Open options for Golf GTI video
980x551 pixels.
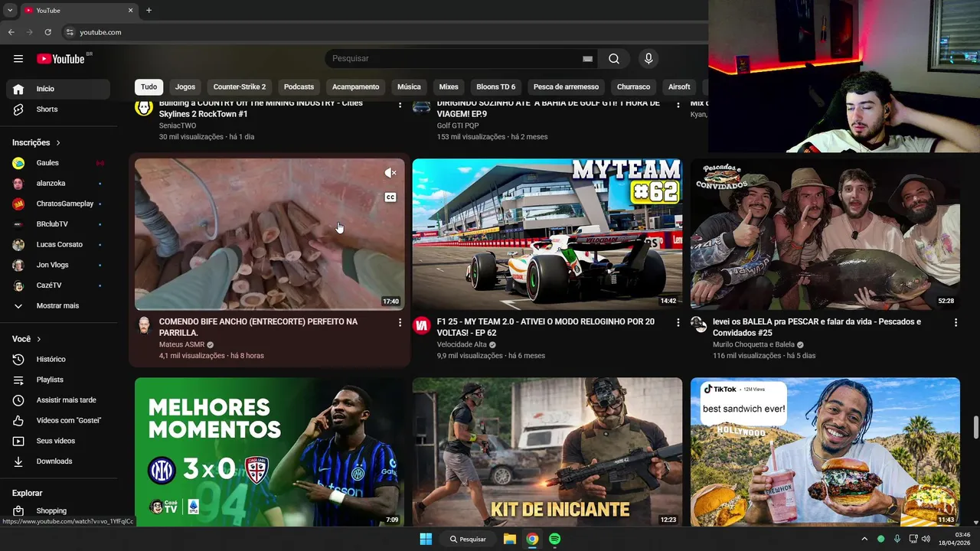678,105
